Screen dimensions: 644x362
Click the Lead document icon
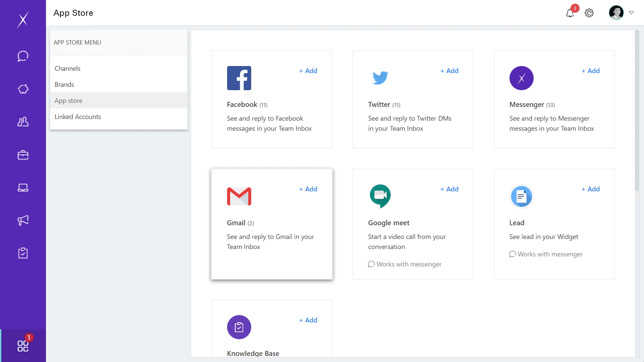[521, 196]
